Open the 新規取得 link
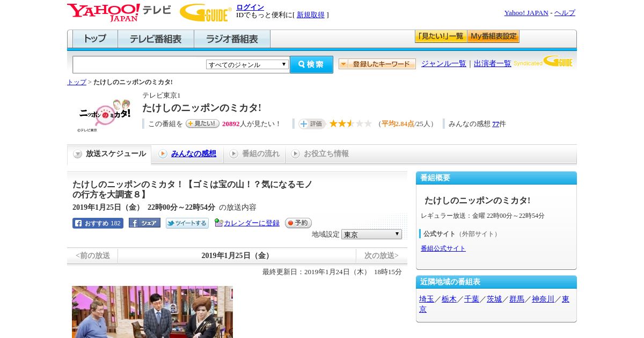 coord(311,15)
